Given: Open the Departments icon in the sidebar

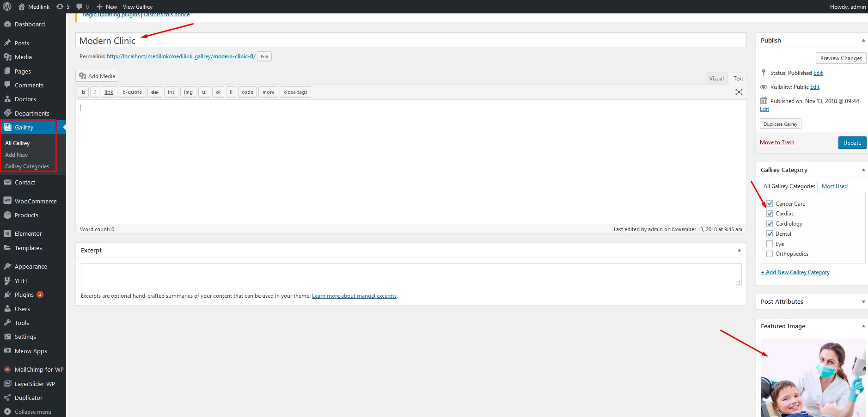Looking at the screenshot, I should [x=7, y=113].
